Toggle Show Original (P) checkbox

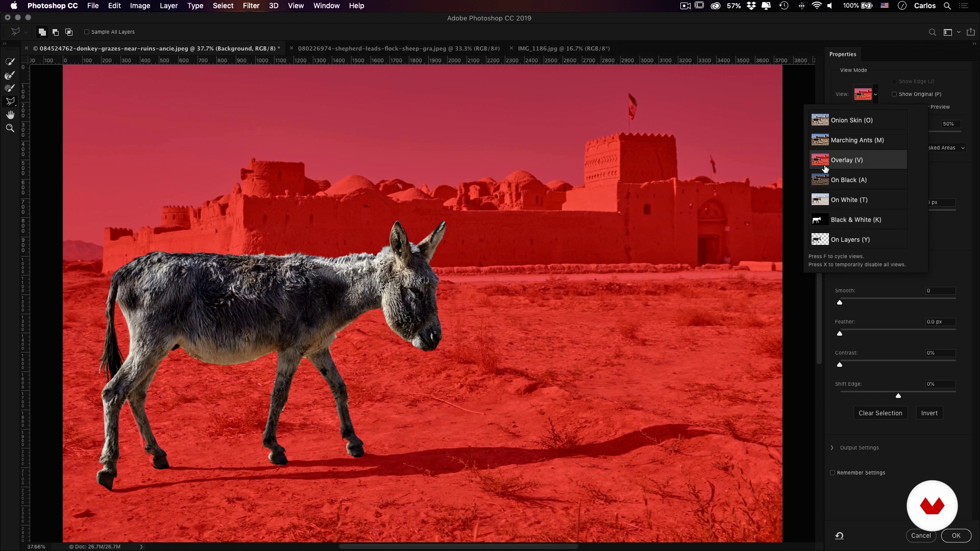(x=894, y=94)
